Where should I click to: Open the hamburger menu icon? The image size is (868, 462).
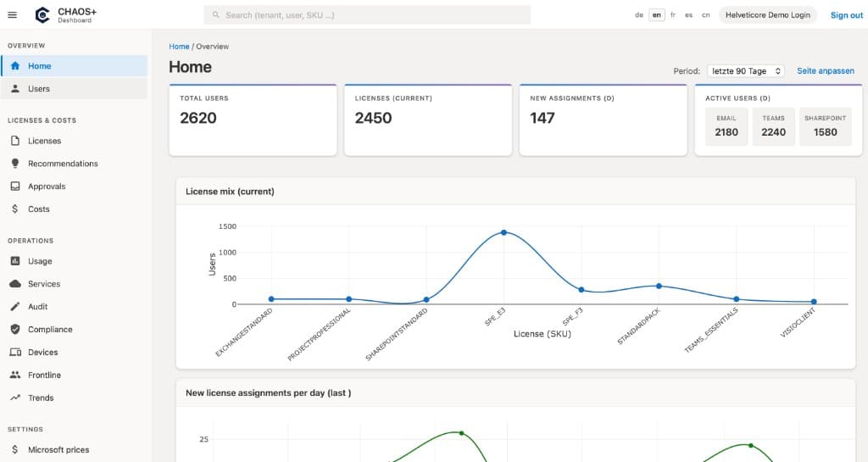12,14
